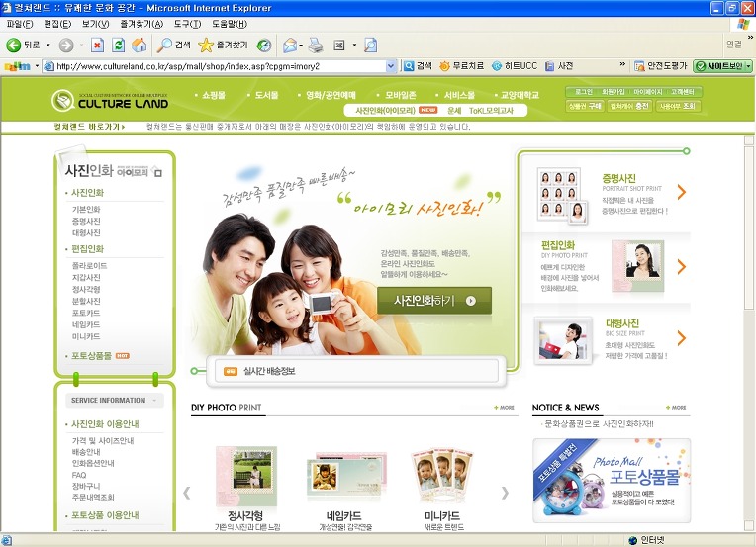This screenshot has height=547, width=756.
Task: Go to the Home icon in toolbar
Action: 140,46
